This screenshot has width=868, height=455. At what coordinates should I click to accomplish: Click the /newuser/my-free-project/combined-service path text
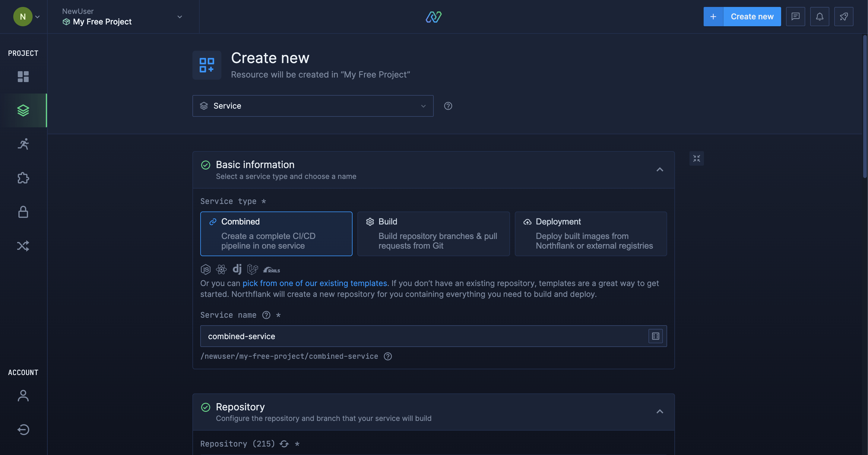pos(289,356)
